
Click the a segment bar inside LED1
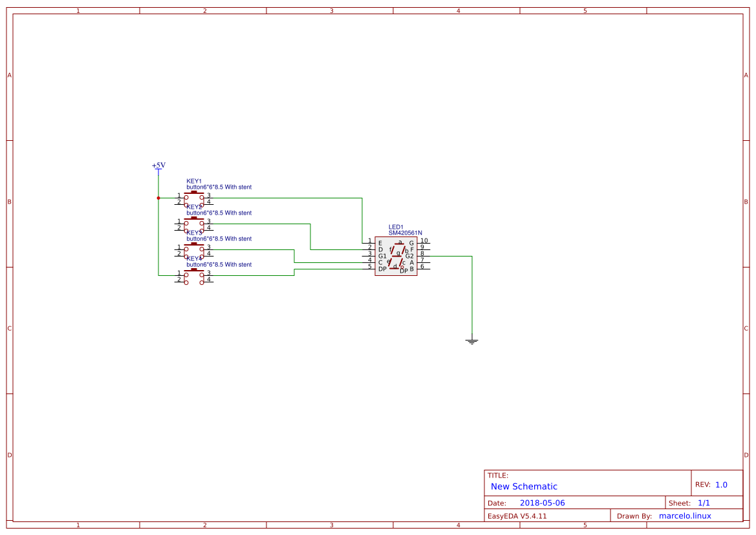point(400,242)
